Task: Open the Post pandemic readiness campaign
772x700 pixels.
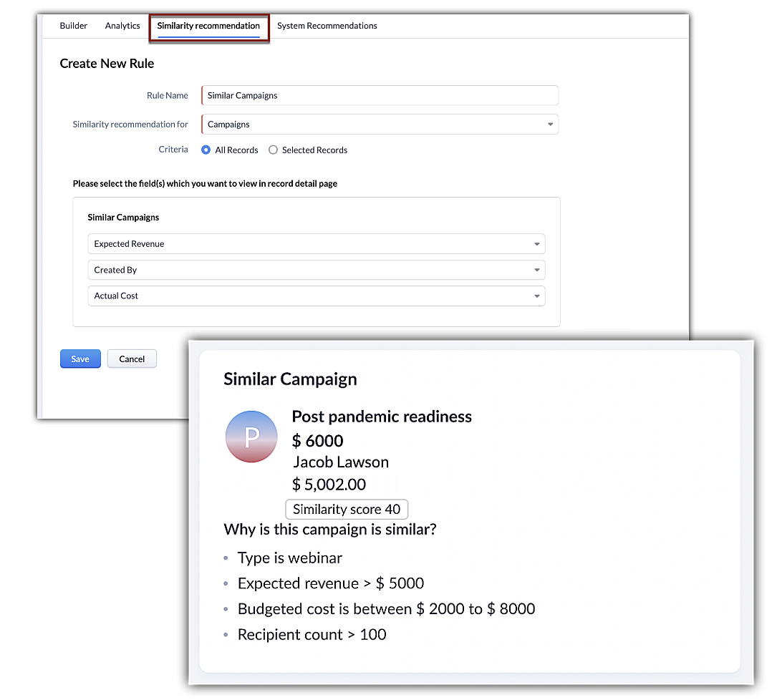Action: click(382, 417)
